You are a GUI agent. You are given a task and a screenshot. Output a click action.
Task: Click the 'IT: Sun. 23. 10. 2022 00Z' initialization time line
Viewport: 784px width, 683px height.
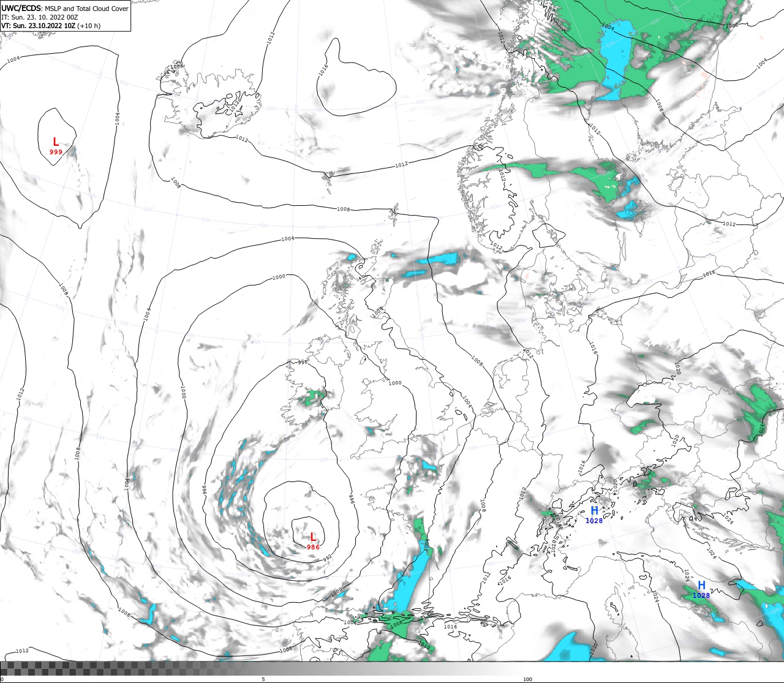(x=40, y=17)
